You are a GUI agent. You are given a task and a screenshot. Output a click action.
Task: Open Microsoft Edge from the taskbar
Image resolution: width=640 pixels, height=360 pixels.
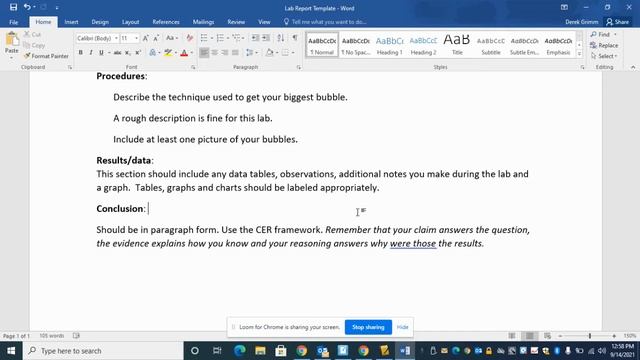[240, 351]
